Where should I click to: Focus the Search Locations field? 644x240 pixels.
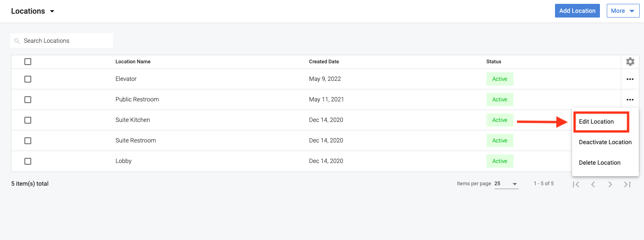[x=64, y=41]
